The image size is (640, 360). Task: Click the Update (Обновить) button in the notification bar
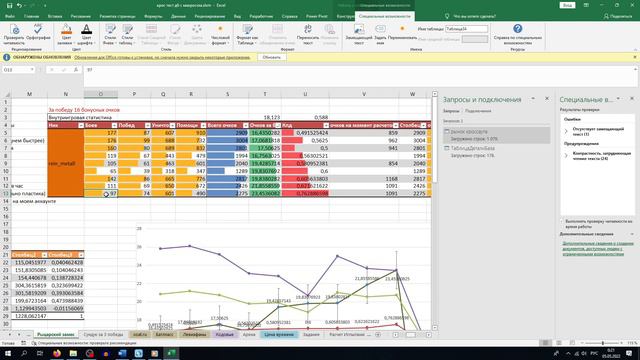271,58
